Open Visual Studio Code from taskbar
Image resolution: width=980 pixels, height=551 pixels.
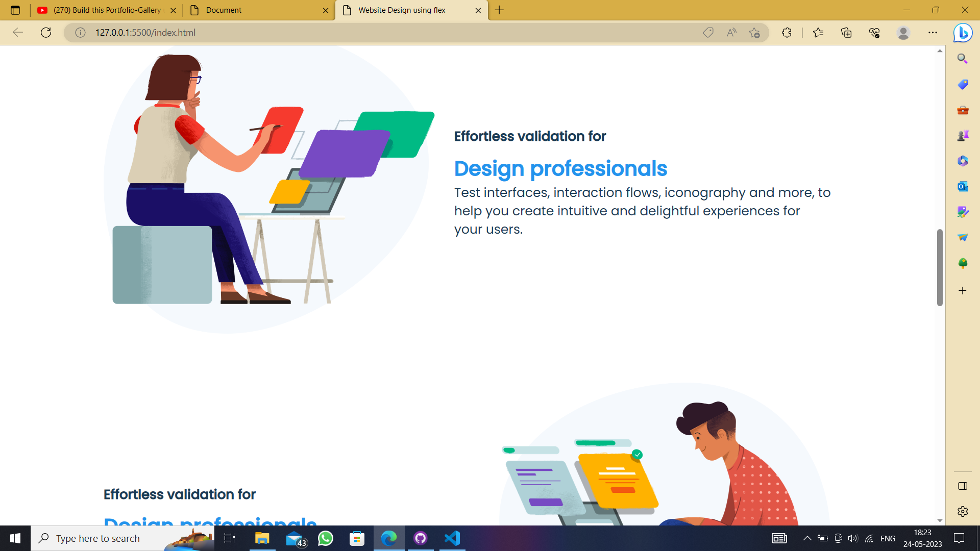[x=452, y=538]
